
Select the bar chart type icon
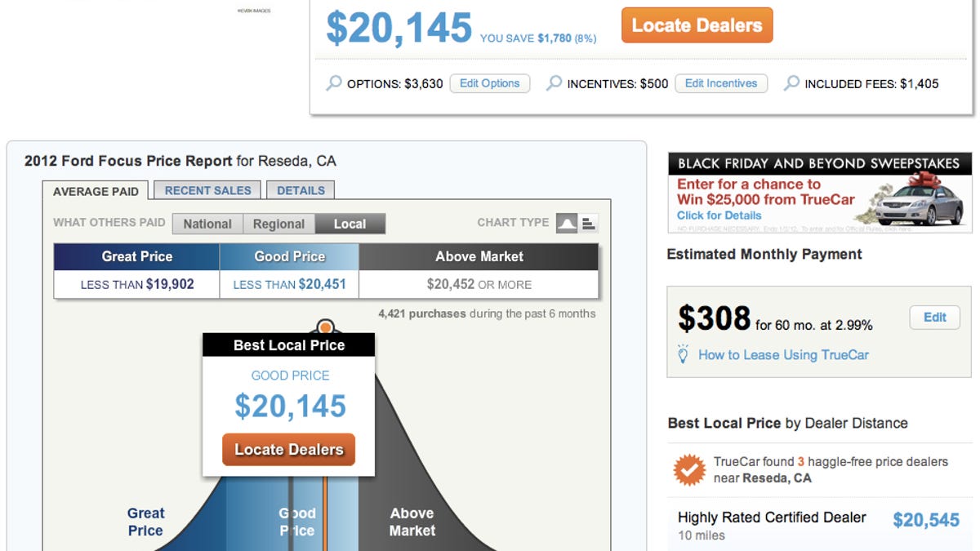click(x=589, y=223)
